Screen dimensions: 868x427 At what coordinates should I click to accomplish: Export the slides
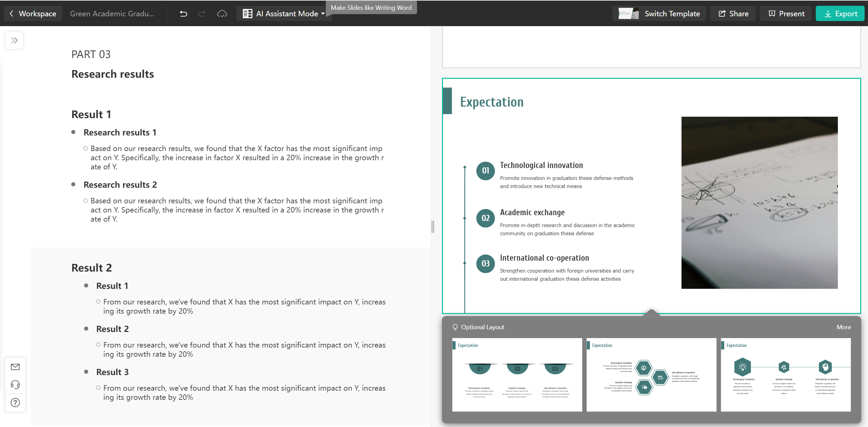tap(840, 14)
